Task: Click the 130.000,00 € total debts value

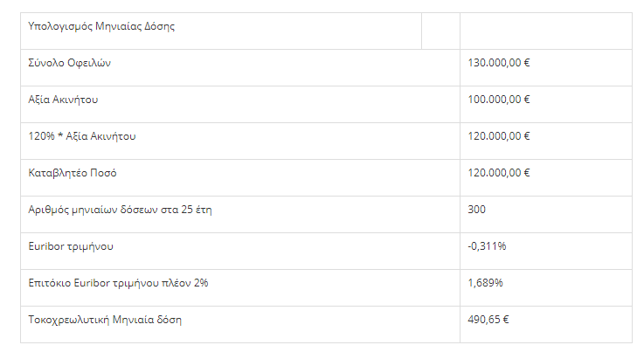Action: (499, 63)
